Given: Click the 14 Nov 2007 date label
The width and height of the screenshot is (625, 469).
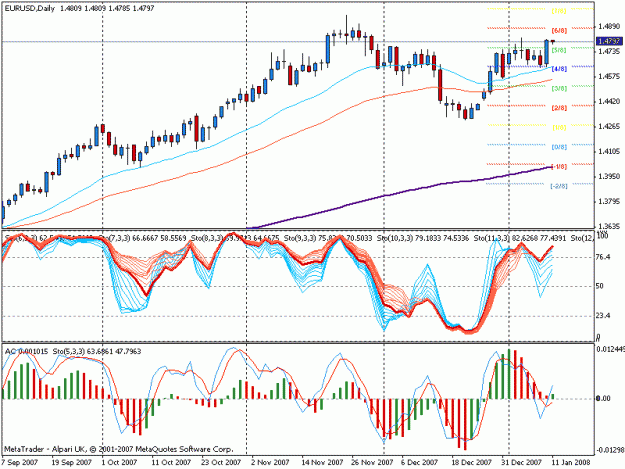Looking at the screenshot, I should pyautogui.click(x=322, y=462).
